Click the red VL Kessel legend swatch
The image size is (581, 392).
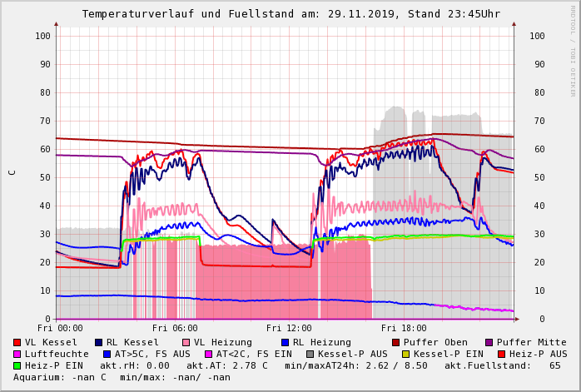pos(17,342)
